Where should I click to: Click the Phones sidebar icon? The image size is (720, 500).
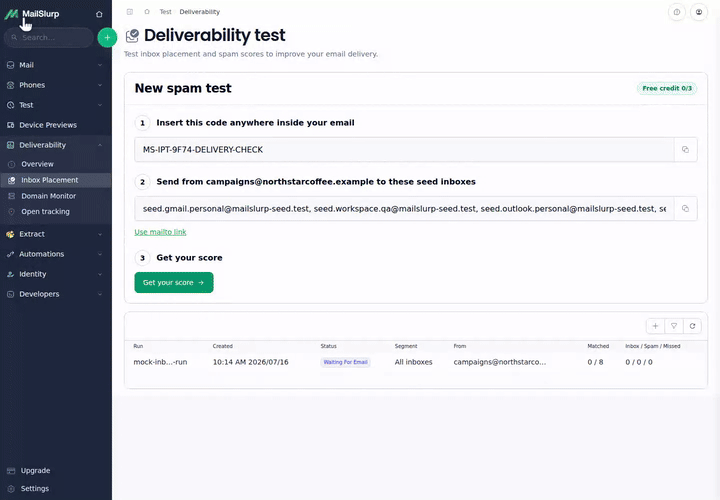(x=11, y=85)
